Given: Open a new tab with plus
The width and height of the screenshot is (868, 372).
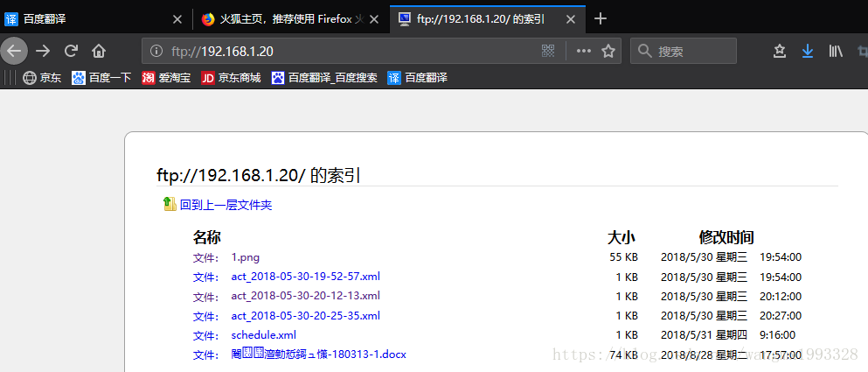Looking at the screenshot, I should point(600,19).
